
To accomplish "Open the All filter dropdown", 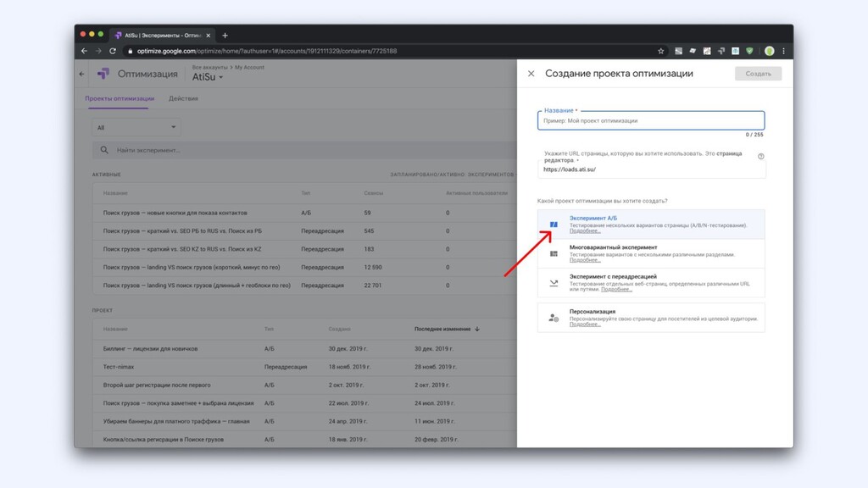I will pos(136,127).
